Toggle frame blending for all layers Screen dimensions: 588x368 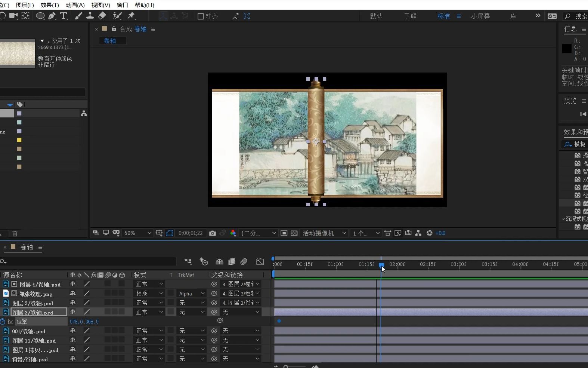[x=232, y=261]
